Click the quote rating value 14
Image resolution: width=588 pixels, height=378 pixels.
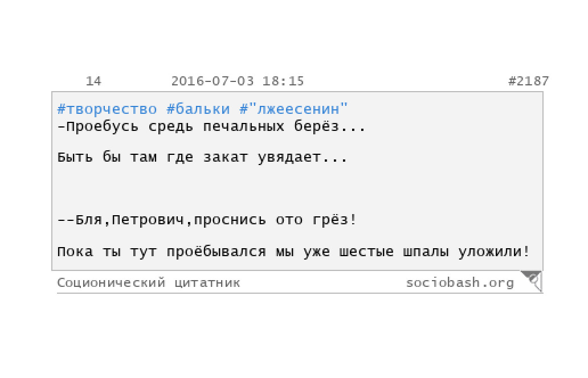point(93,81)
